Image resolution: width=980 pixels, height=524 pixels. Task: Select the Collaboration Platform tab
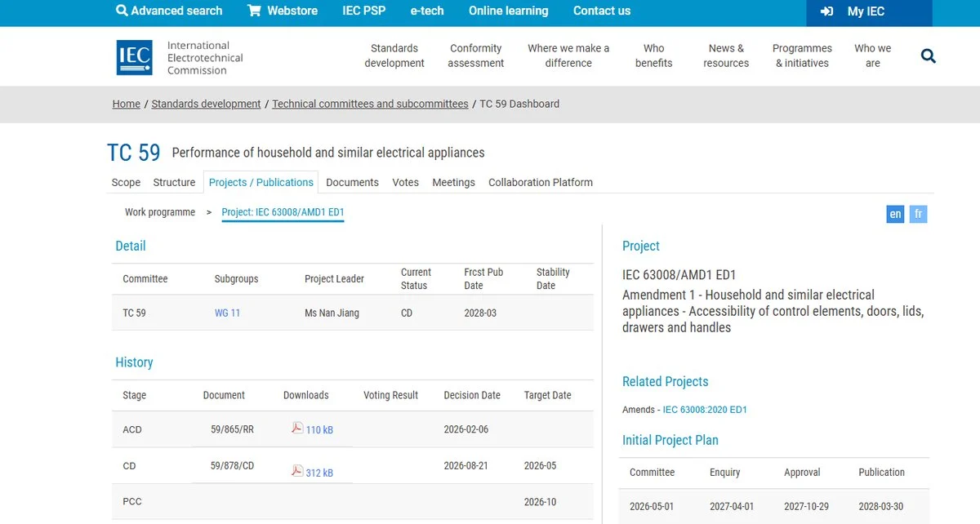(x=541, y=182)
